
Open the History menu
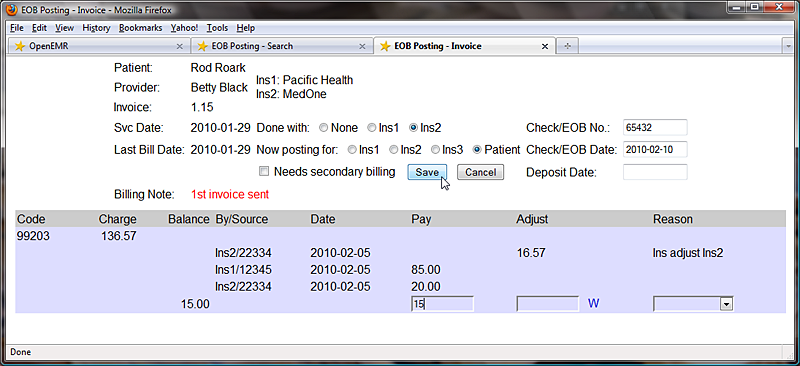[96, 28]
